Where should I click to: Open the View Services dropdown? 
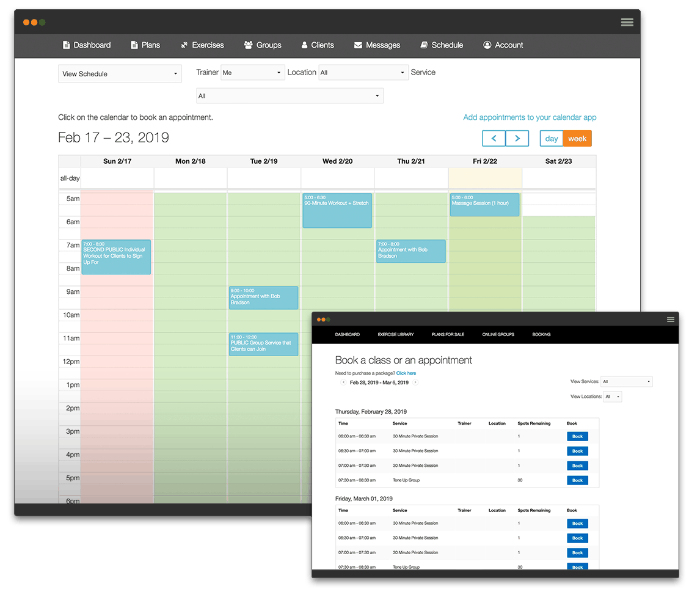(626, 382)
